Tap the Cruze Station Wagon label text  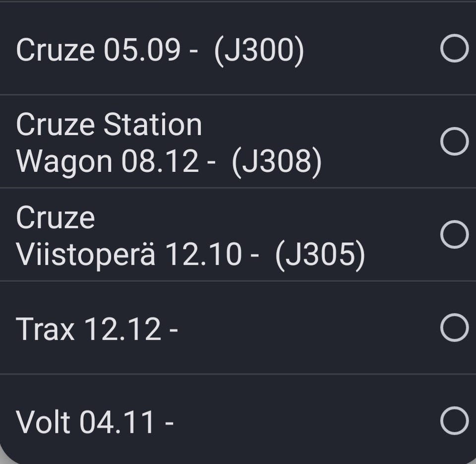[169, 143]
